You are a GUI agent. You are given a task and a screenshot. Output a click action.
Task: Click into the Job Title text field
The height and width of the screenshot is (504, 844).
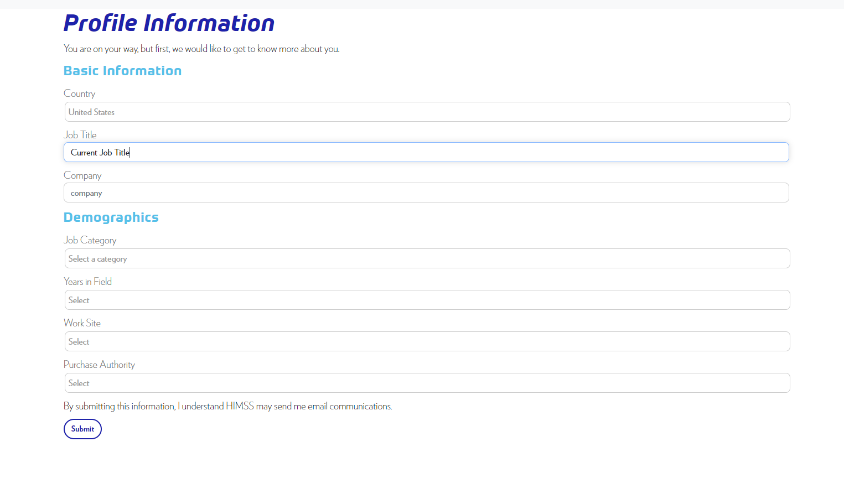[426, 152]
